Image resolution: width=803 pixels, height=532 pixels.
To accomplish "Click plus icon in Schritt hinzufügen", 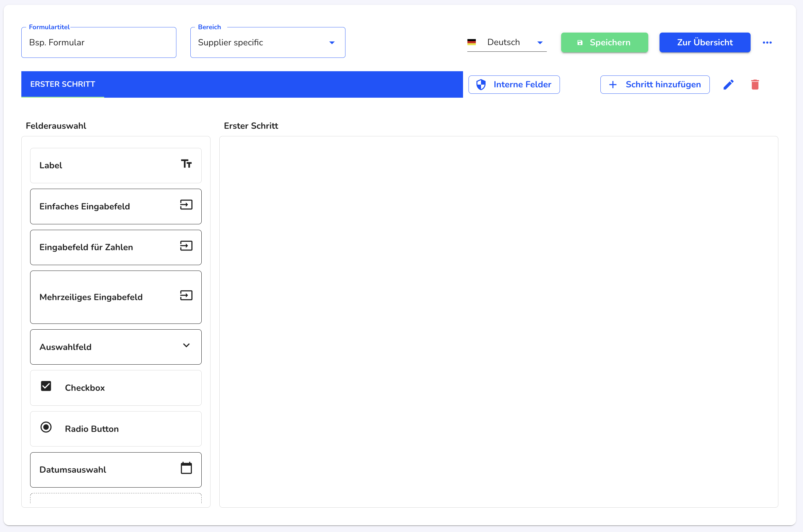I will (x=613, y=85).
